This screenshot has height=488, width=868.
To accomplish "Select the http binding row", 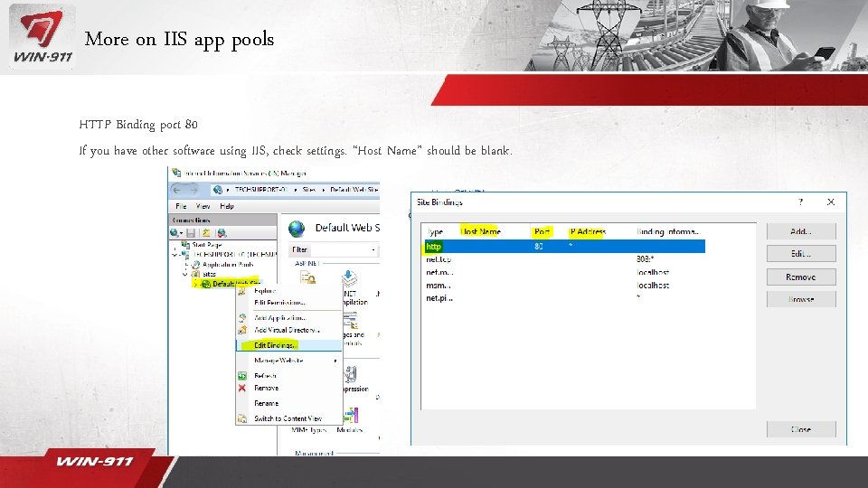I will [x=564, y=247].
